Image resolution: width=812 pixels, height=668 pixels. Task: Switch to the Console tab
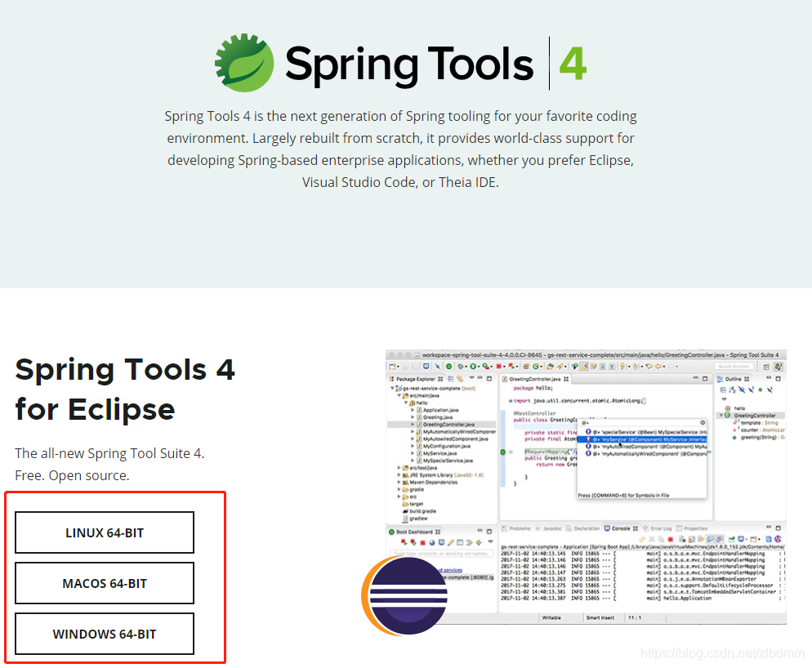pos(621,528)
